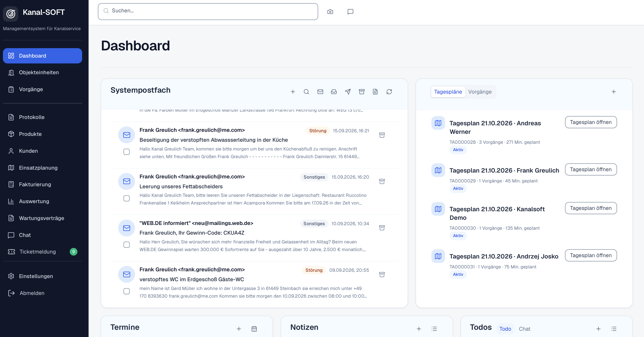Image resolution: width=644 pixels, height=337 pixels.
Task: Open Tagesplan for Andrzej Josko
Action: tap(590, 255)
